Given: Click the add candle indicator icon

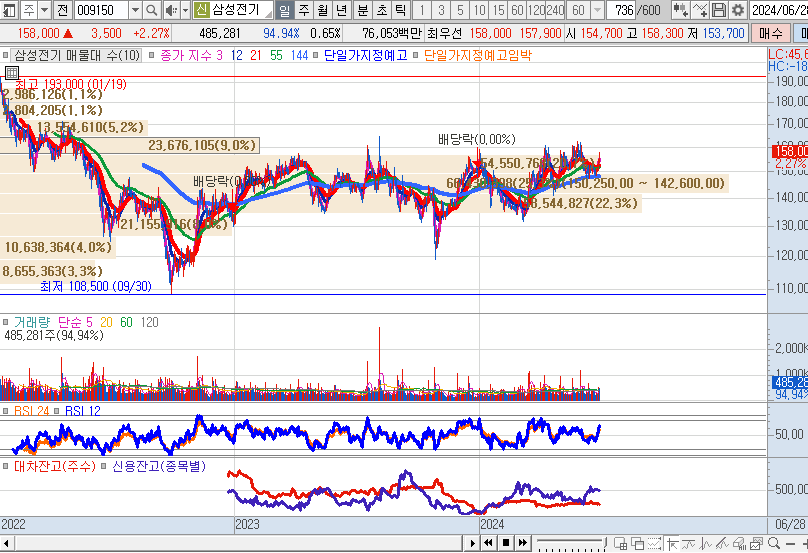Looking at the screenshot, I should (x=681, y=10).
